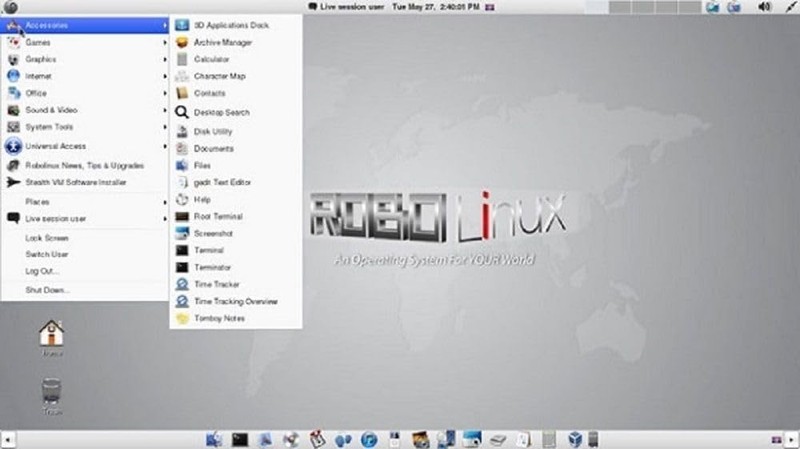Open the scanner icon in the dock

(x=498, y=439)
